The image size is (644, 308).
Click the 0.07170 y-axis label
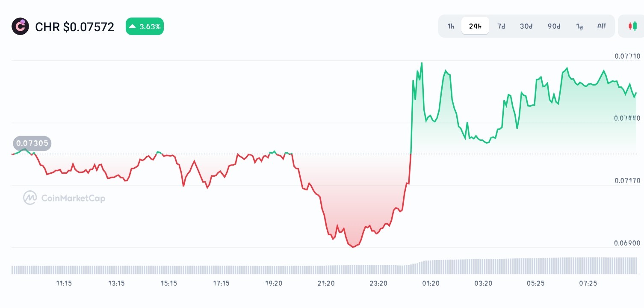click(627, 181)
